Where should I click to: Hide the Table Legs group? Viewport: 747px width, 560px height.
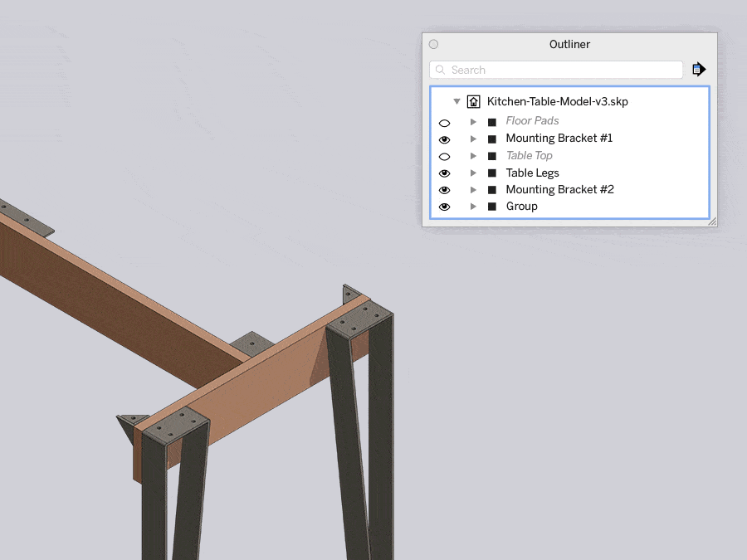click(445, 173)
